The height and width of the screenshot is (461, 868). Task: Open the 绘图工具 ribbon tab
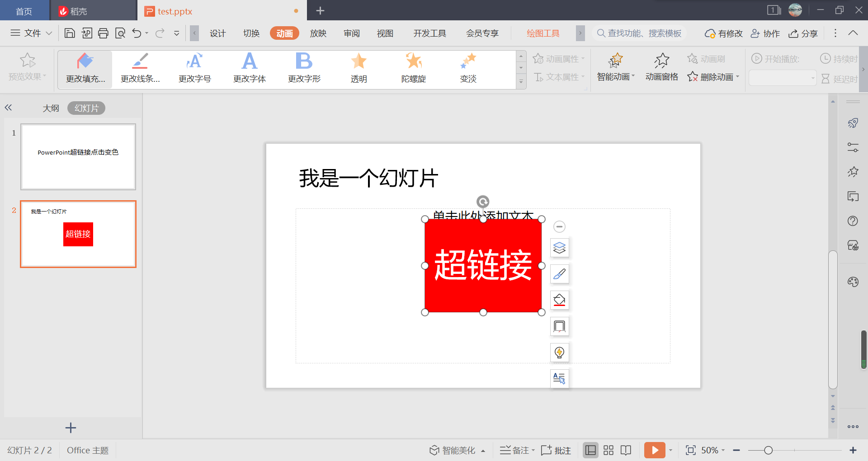pyautogui.click(x=543, y=33)
